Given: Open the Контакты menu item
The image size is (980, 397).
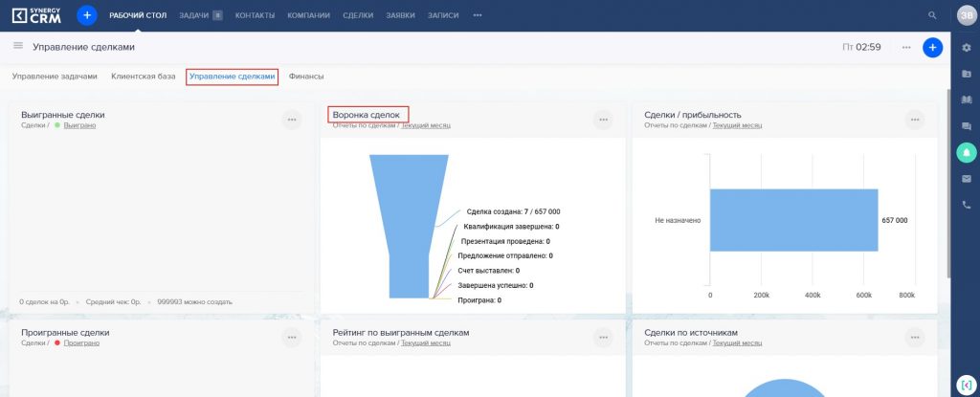Looking at the screenshot, I should click(x=254, y=15).
